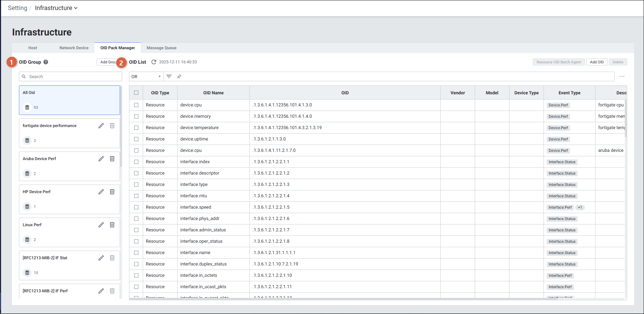Click the help icon beside OID Group
The height and width of the screenshot is (314, 644).
[x=46, y=62]
